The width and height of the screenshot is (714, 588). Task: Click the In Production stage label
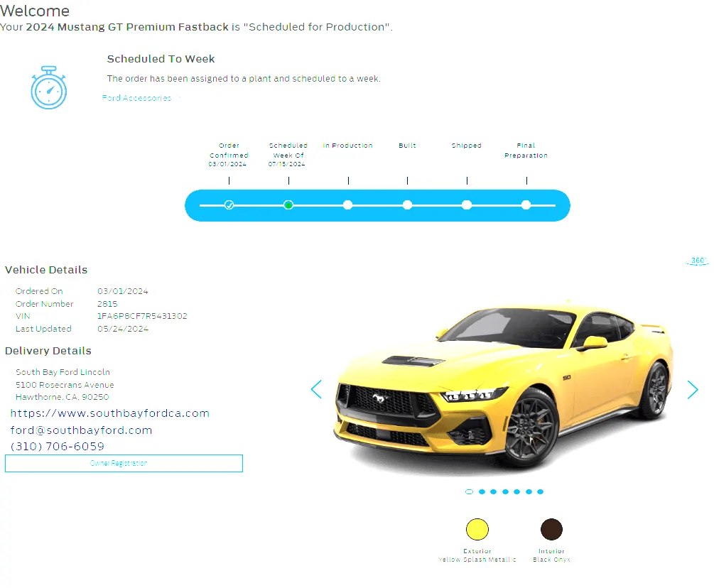coord(347,146)
